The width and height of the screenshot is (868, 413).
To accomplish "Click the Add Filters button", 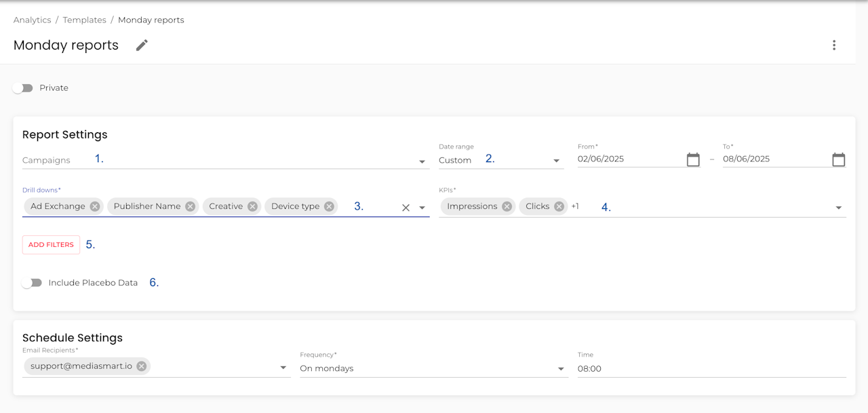I will [x=51, y=245].
